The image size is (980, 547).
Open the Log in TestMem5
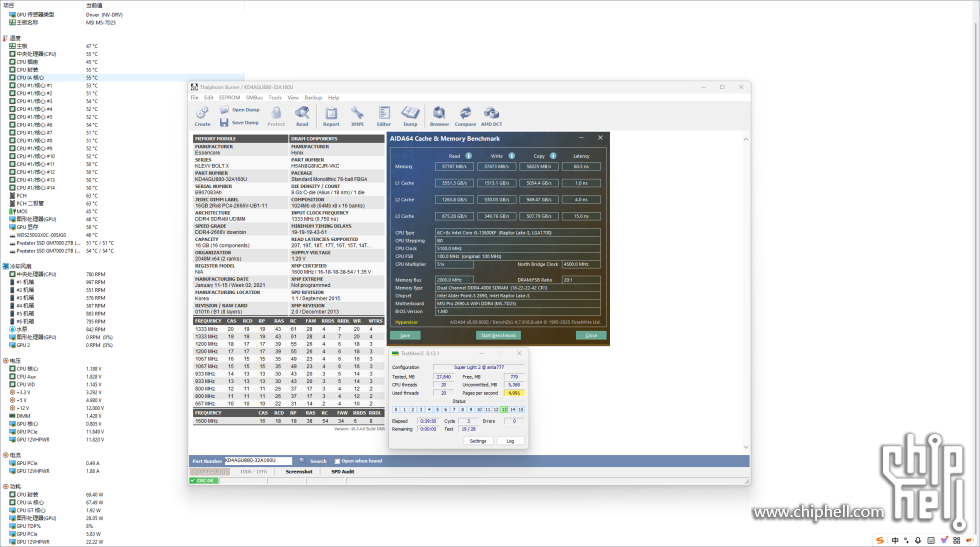[510, 440]
